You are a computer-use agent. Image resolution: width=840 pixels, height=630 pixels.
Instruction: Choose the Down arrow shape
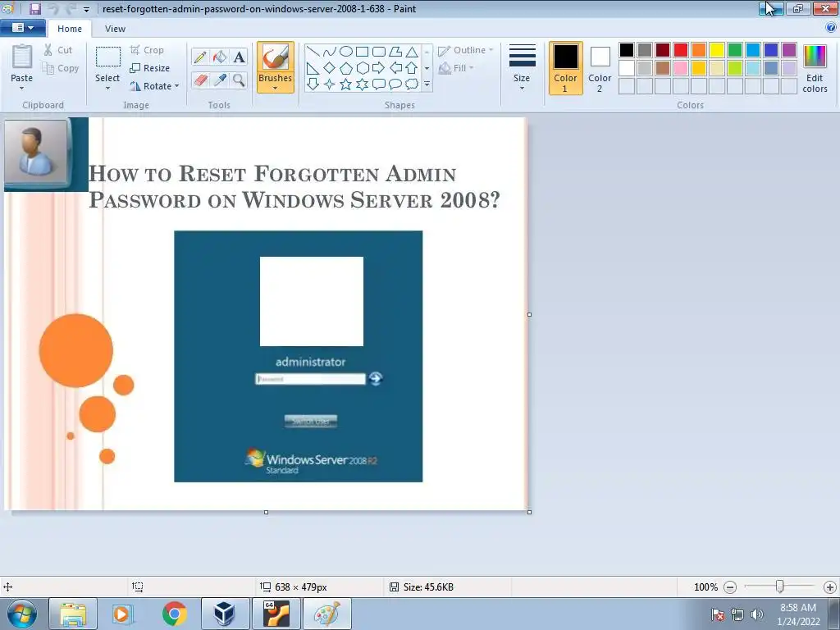tap(313, 84)
